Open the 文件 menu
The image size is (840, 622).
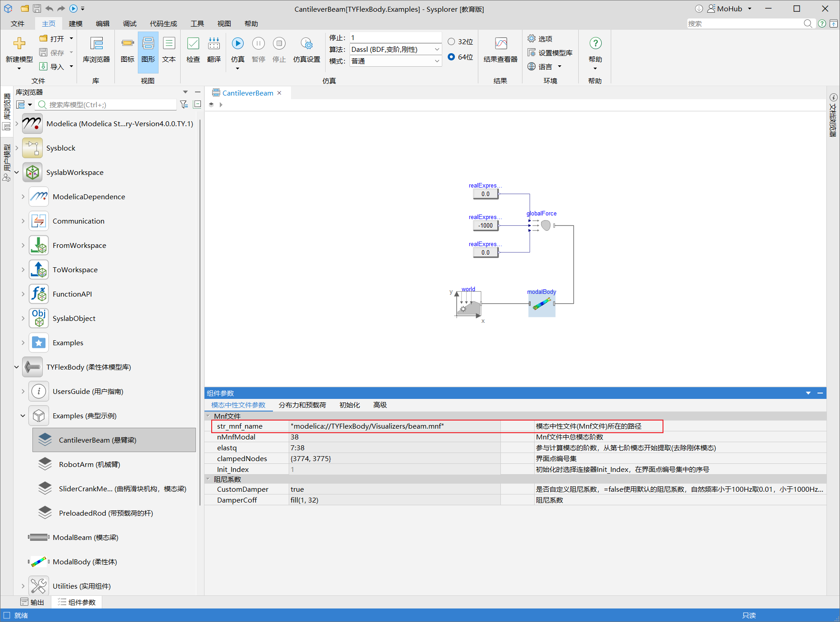[18, 23]
